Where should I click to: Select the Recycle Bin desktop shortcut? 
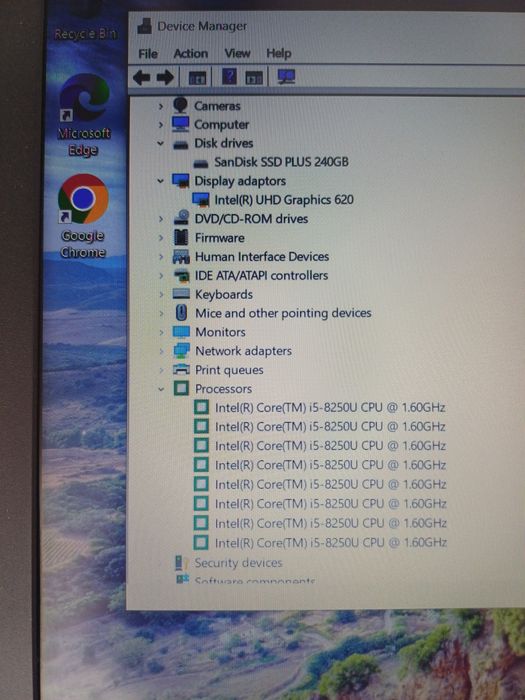(x=85, y=22)
